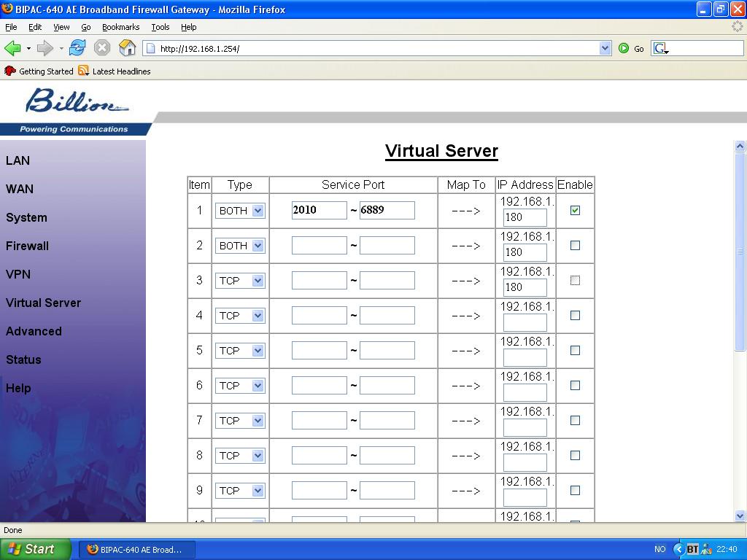Click the item 4 IP address field
Viewport: 747px width, 560px height.
pos(525,323)
